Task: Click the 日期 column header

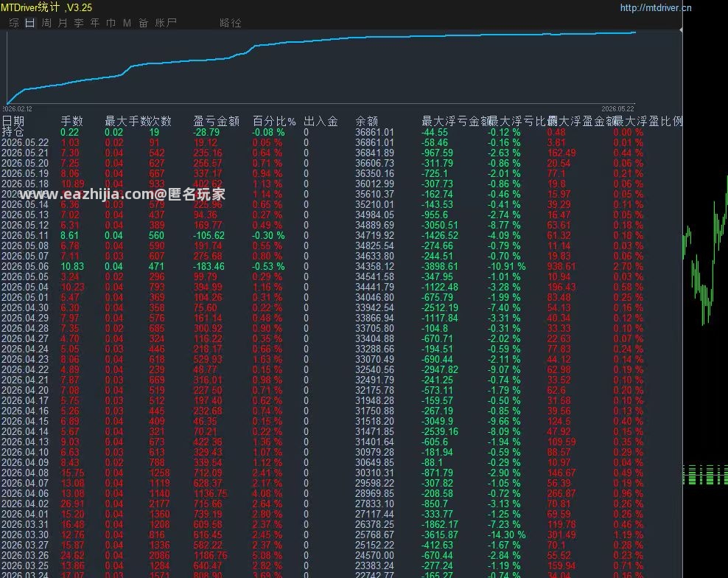Action: pyautogui.click(x=13, y=121)
